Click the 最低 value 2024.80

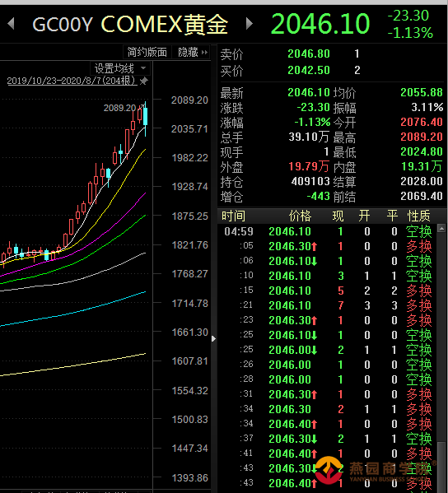[x=422, y=151]
